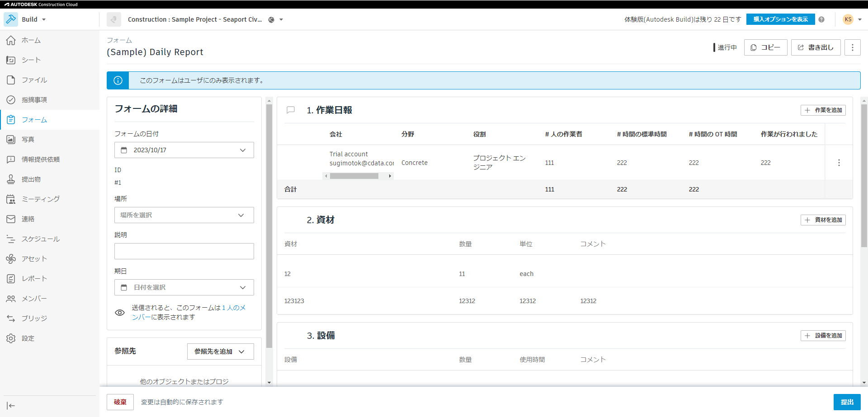Click the globe icon beside project name

pyautogui.click(x=271, y=20)
